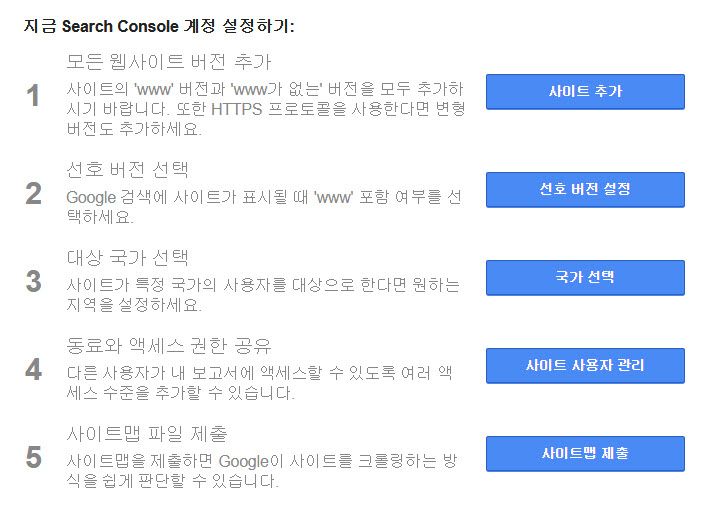Click the heading 선호 버전 선택
The image size is (713, 514).
tap(127, 170)
